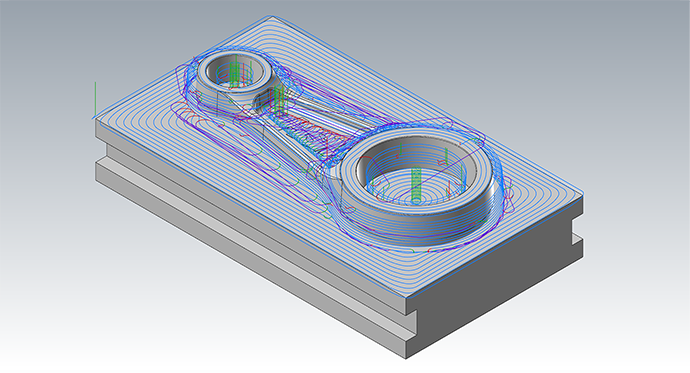The height and width of the screenshot is (373, 690).
Task: Select the T-slot notch on the dark end face
Action: coord(577,232)
